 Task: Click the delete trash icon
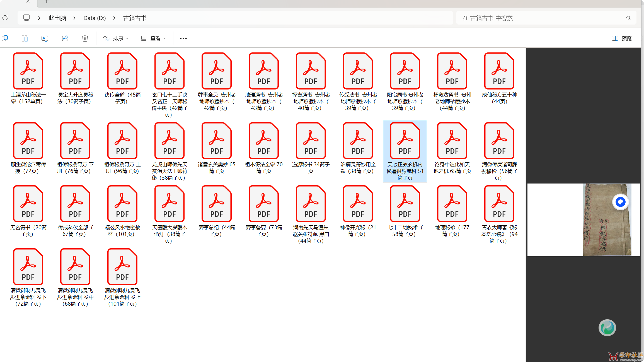(85, 38)
